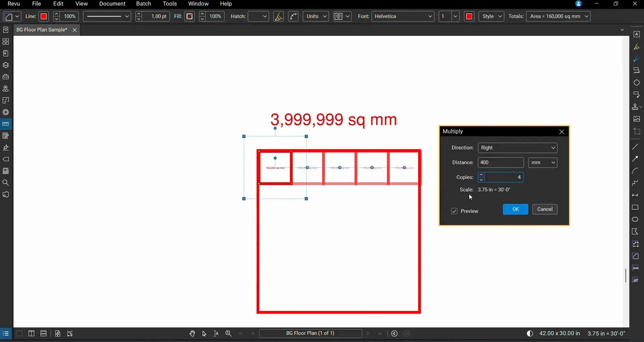Select the Pen tool in right toolbar
The width and height of the screenshot is (644, 342).
[x=636, y=58]
